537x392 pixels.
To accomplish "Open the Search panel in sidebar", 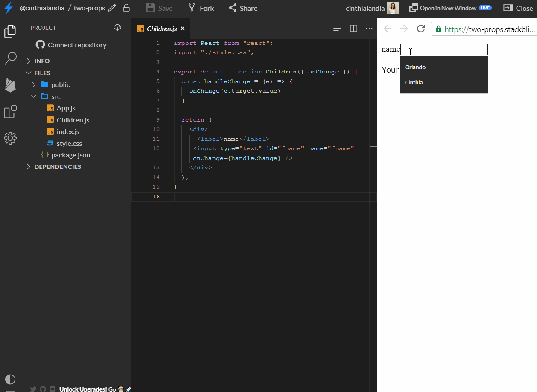I will (10, 58).
